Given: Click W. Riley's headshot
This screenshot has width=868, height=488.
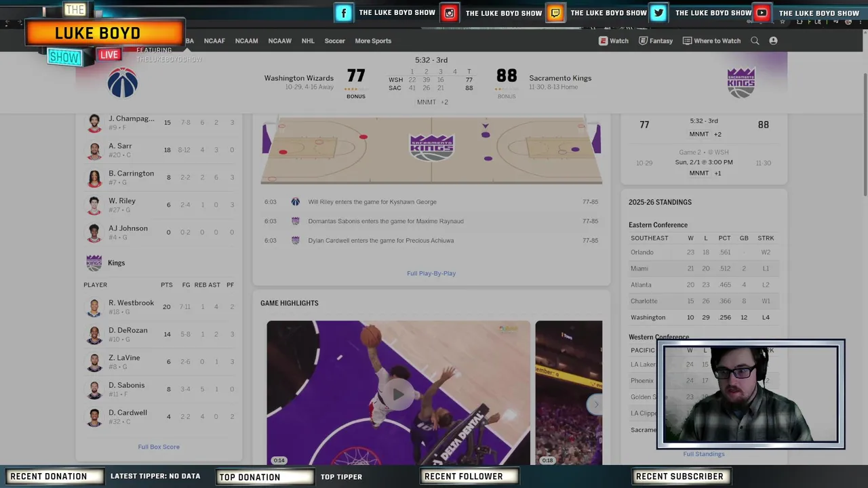Looking at the screenshot, I should coord(94,205).
